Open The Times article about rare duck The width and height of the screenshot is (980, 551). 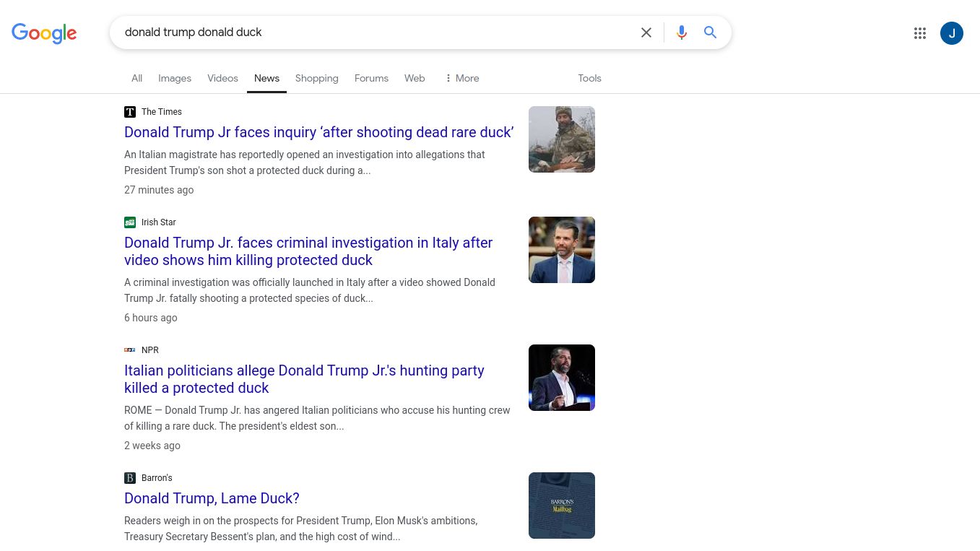pos(318,132)
